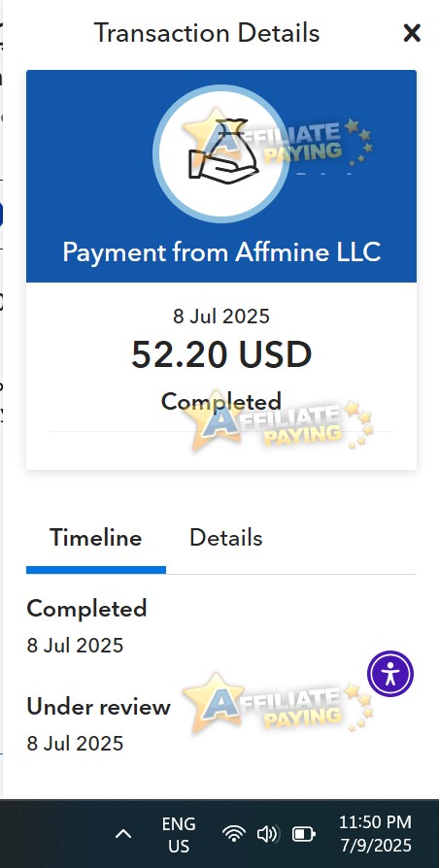
Task: Click the Affiliate Paying watermark in blue banner
Action: tap(278, 140)
